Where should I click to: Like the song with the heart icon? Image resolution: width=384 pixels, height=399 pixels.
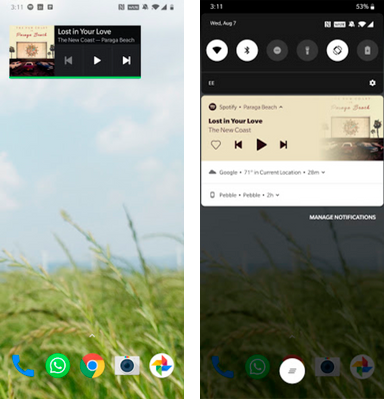[216, 145]
